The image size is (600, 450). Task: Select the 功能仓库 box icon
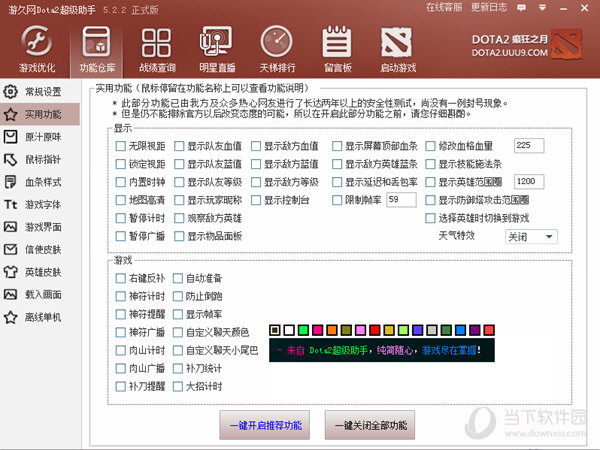96,41
